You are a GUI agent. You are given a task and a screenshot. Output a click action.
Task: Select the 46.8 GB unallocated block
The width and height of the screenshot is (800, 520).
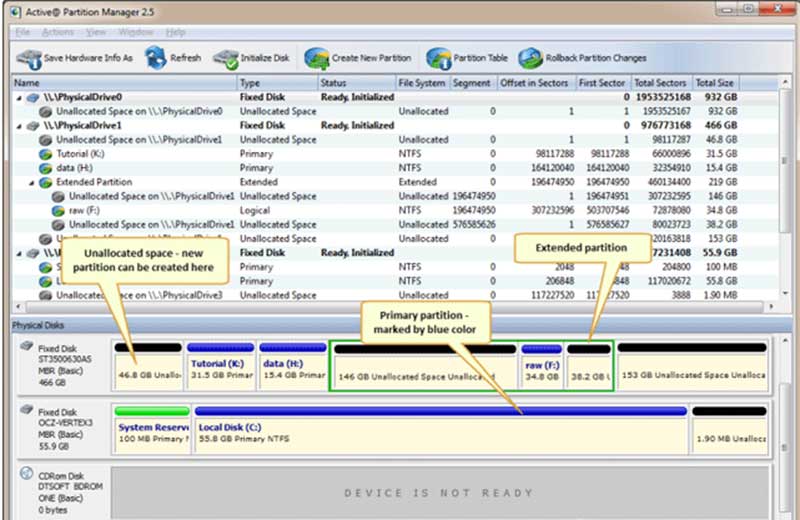coord(148,366)
